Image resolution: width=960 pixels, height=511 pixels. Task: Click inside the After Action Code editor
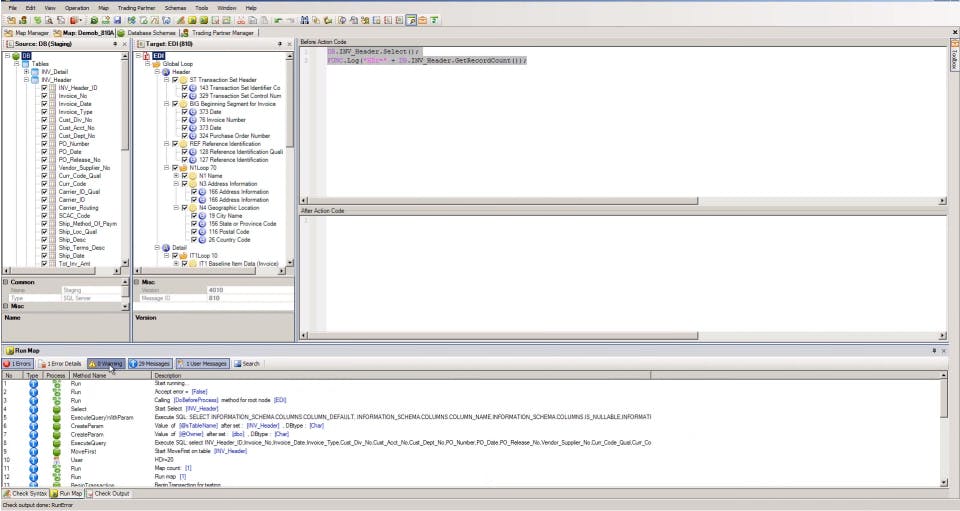tap(620, 270)
